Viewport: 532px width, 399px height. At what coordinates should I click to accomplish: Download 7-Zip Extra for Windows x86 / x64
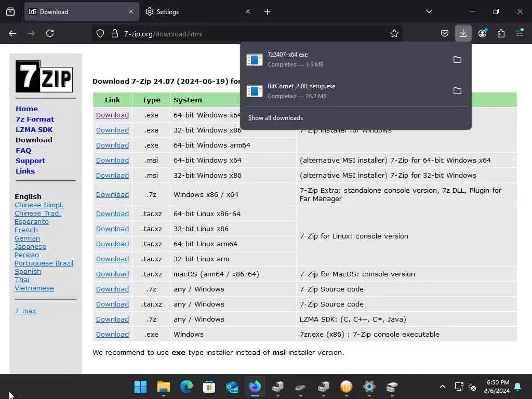coord(112,195)
